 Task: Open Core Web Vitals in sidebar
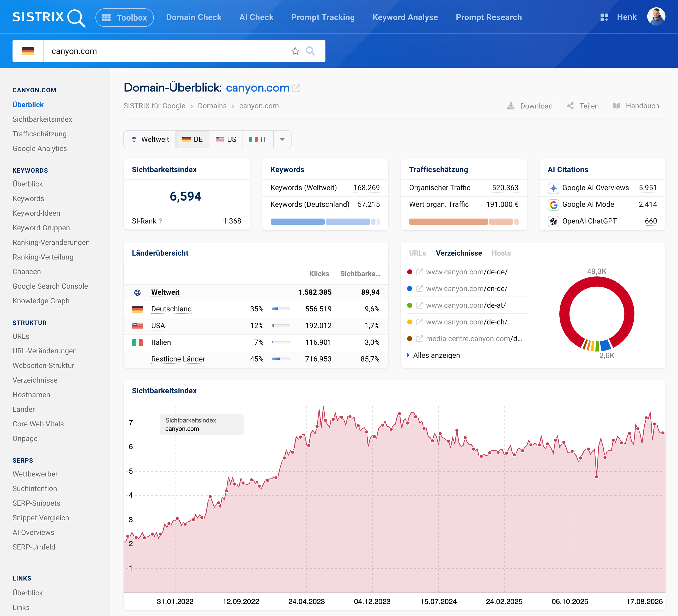pyautogui.click(x=38, y=424)
